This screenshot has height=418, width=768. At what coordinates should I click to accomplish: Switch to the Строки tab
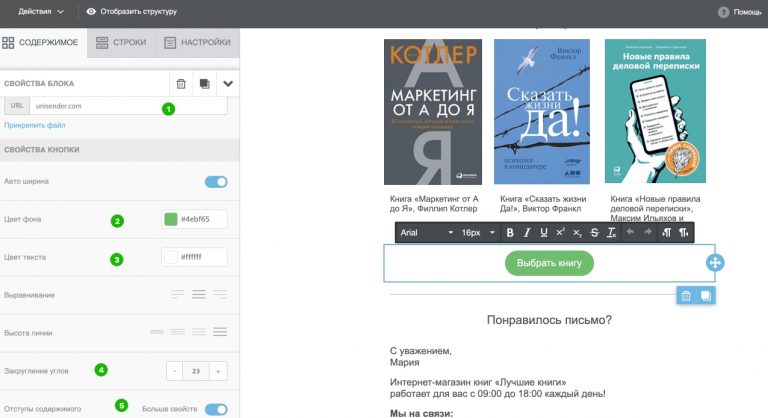tap(121, 43)
